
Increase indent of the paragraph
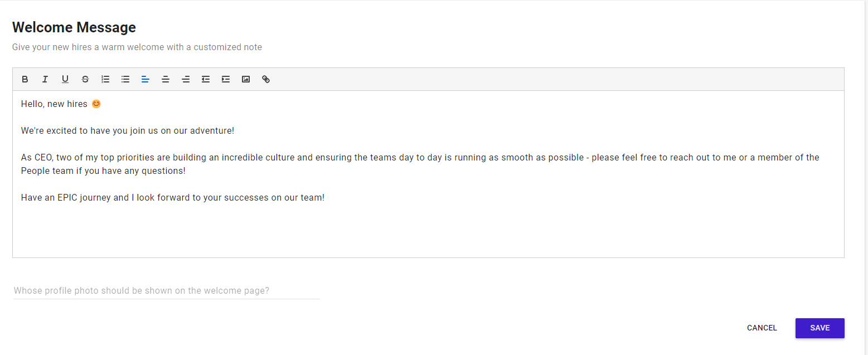point(226,79)
